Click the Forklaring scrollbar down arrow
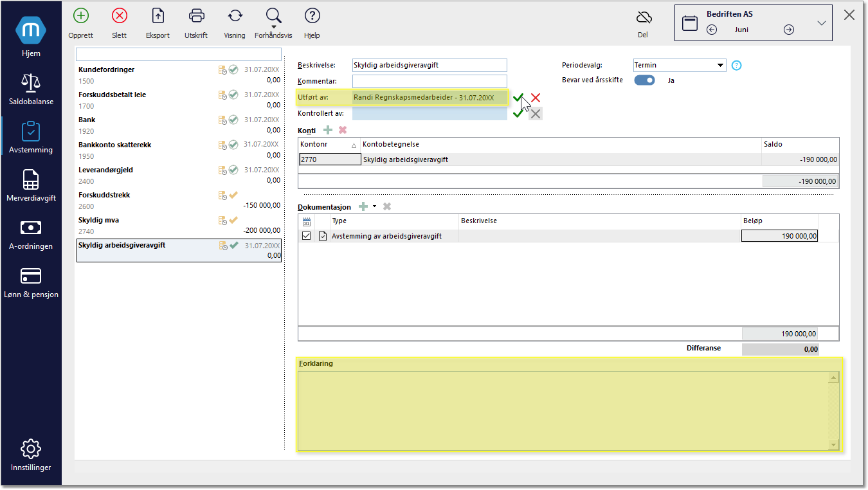This screenshot has width=868, height=490. 834,444
